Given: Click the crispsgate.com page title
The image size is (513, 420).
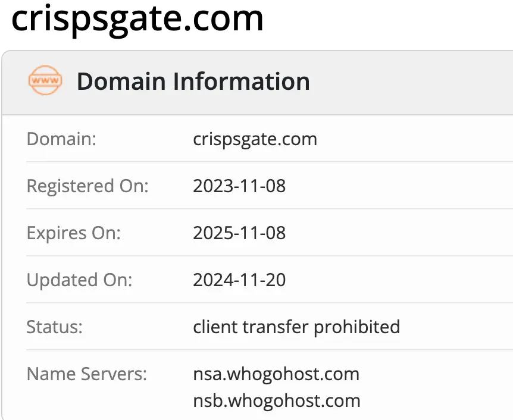Looking at the screenshot, I should pos(137,18).
